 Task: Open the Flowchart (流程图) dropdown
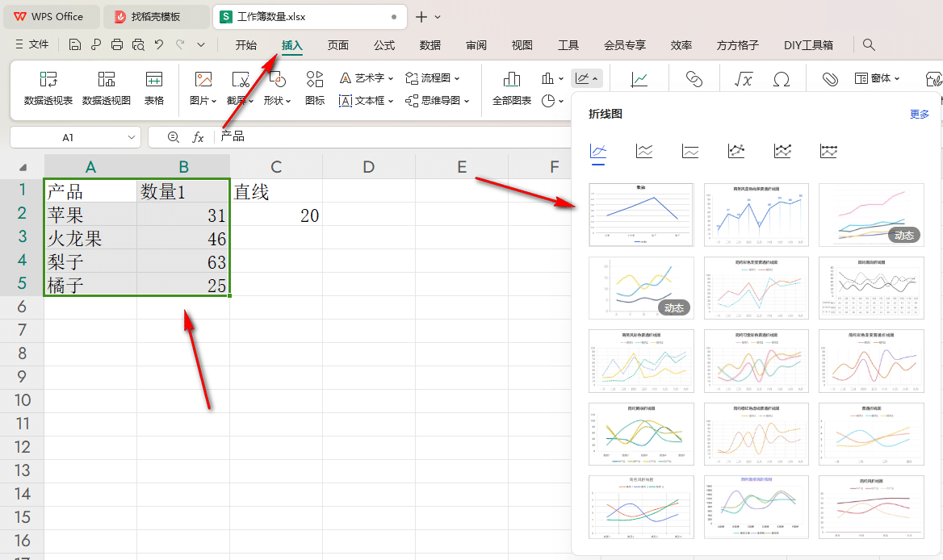(x=433, y=78)
